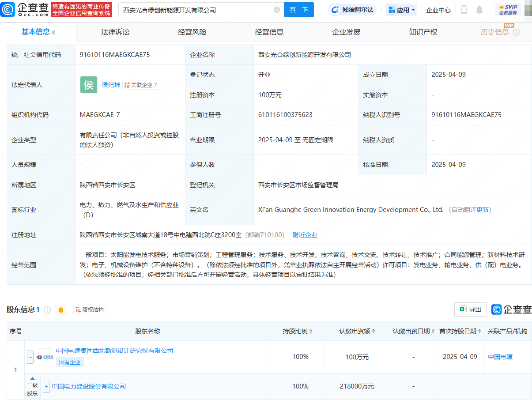Screen dimensions: 532x400
Task: Open notifications bell in top bar
Action: coord(479,10)
